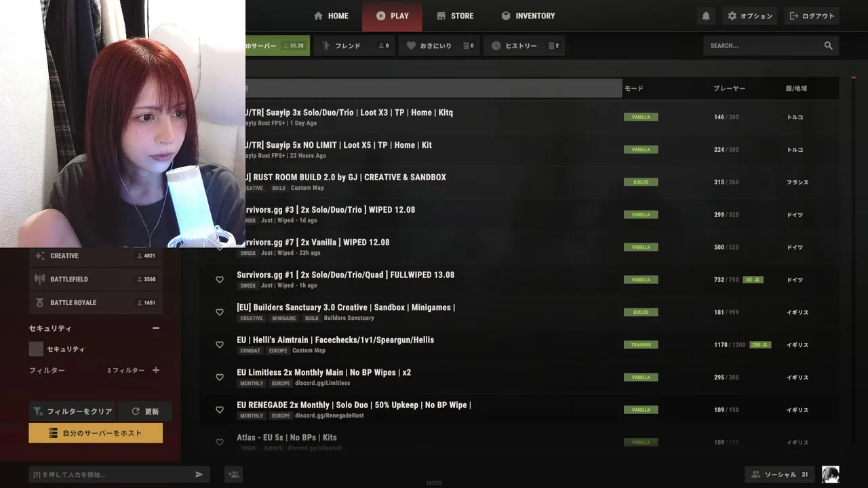Open the STORE tab

[x=455, y=16]
